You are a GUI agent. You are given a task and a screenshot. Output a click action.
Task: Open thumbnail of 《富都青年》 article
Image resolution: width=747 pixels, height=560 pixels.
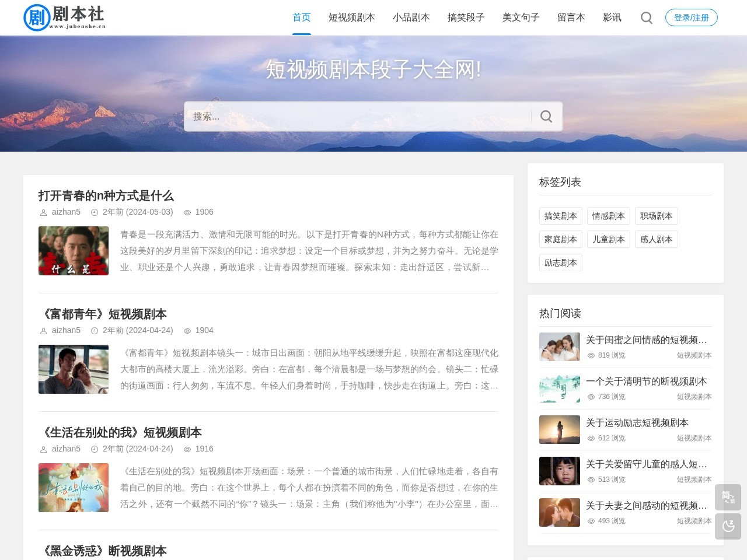pyautogui.click(x=74, y=369)
